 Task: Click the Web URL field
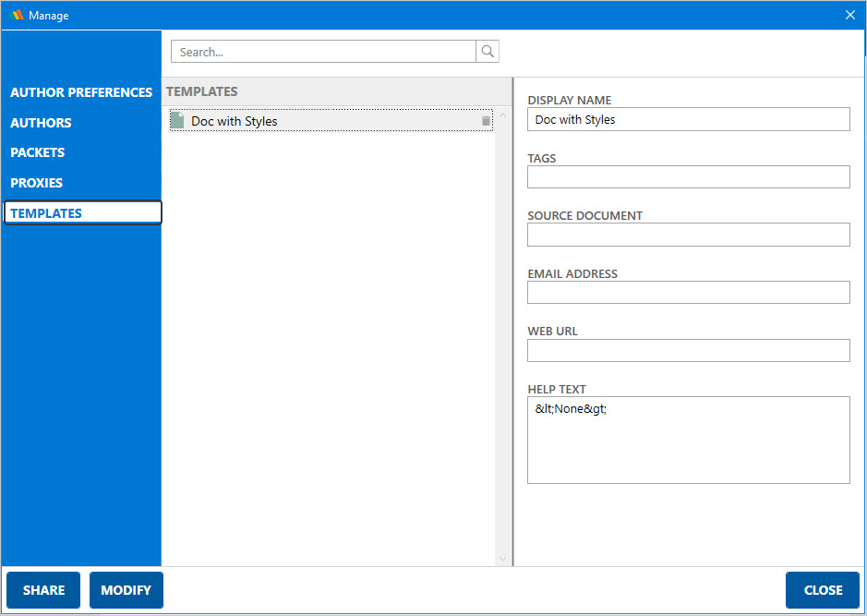[x=689, y=351]
